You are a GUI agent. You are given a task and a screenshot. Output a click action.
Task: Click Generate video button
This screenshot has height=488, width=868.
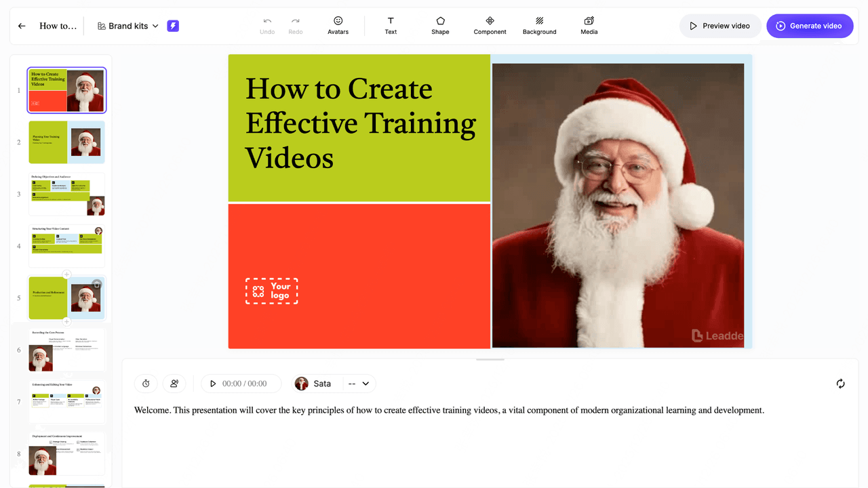[x=809, y=26]
